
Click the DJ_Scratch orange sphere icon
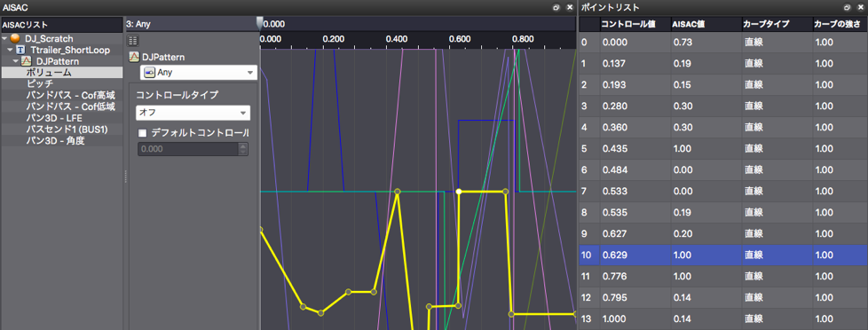15,39
